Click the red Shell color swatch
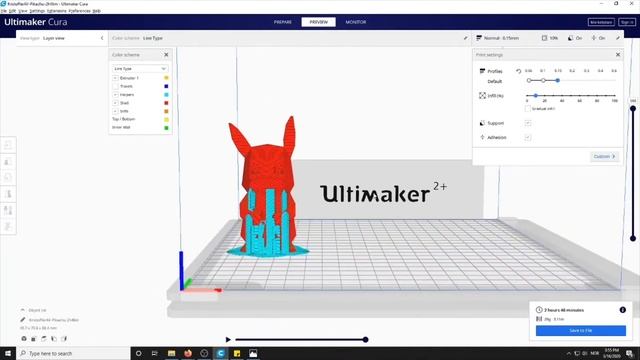 click(166, 103)
